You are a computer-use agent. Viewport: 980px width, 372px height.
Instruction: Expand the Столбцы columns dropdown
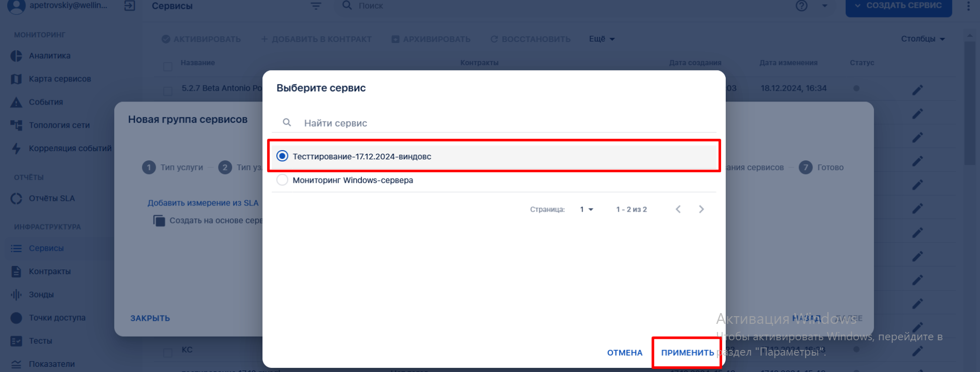tap(923, 39)
